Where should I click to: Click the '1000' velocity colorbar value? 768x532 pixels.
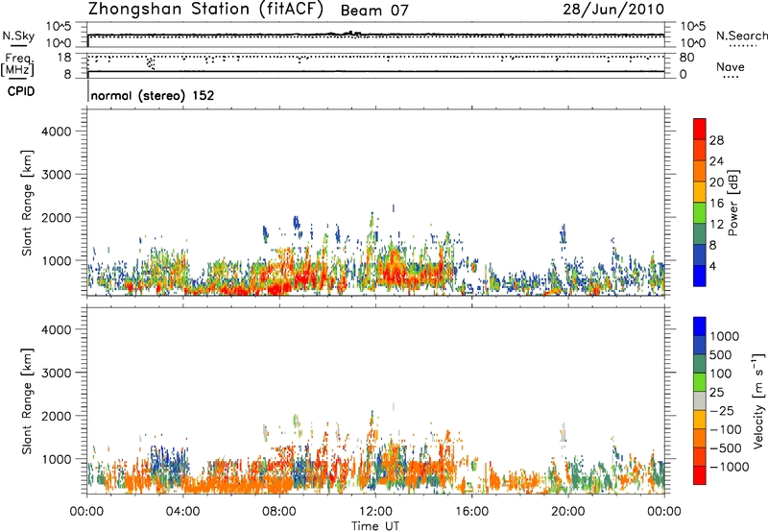(724, 336)
